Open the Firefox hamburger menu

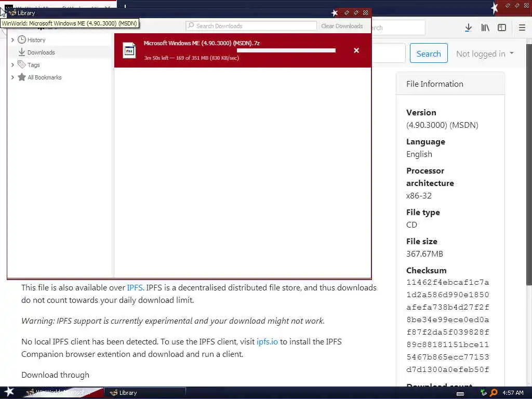[522, 28]
